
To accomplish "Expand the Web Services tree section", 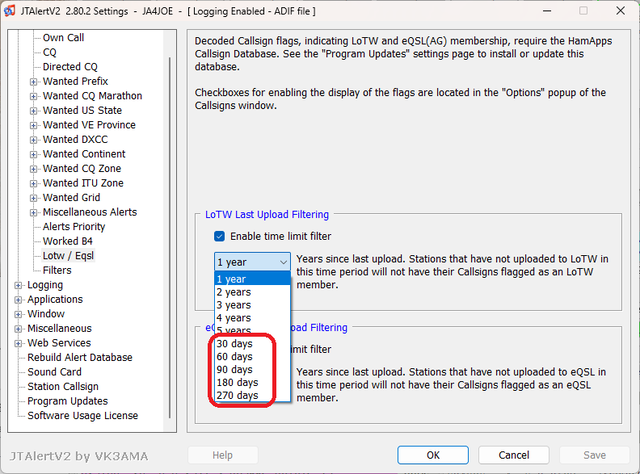I will pos(18,343).
